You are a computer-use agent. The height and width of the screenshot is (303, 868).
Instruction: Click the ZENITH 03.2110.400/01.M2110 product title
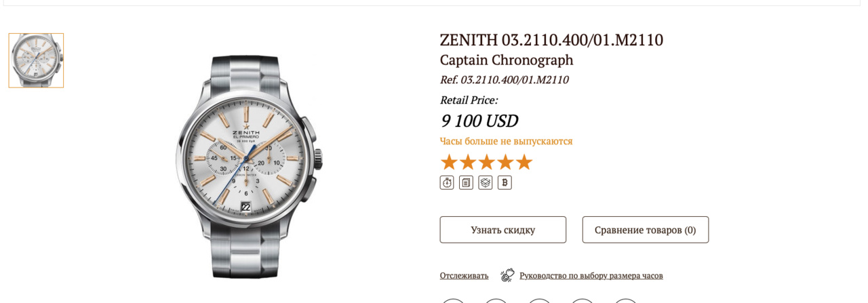point(551,40)
